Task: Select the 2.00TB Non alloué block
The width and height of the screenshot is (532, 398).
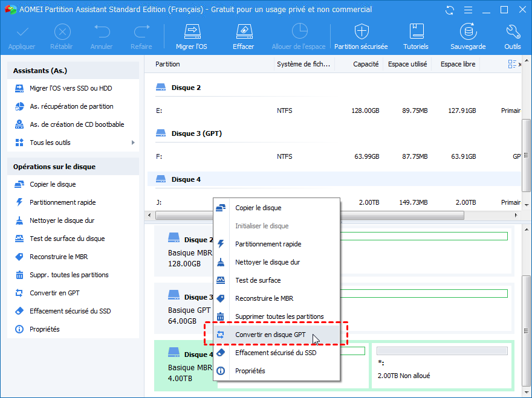Action: pos(441,365)
